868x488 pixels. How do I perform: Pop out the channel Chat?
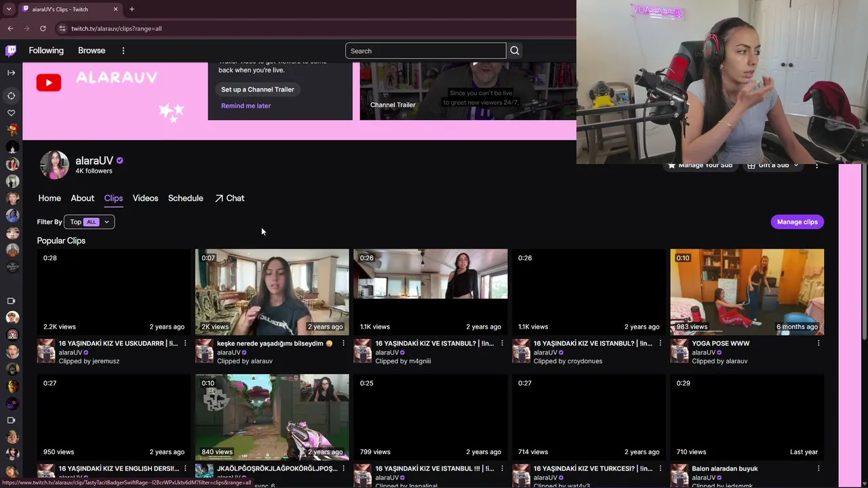229,198
